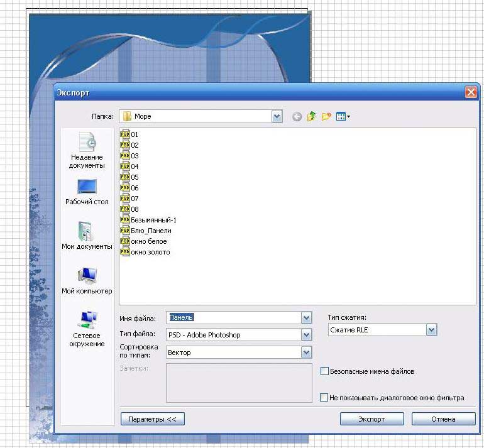Image resolution: width=484 pixels, height=448 pixels.
Task: Open the view menu icon
Action: [343, 117]
